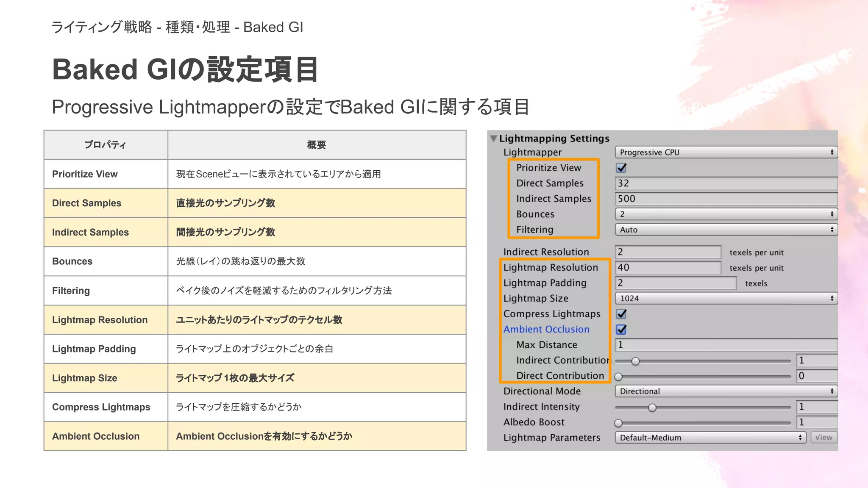
Task: Click the 直接光のサンプリング数 description cell
Action: [317, 203]
